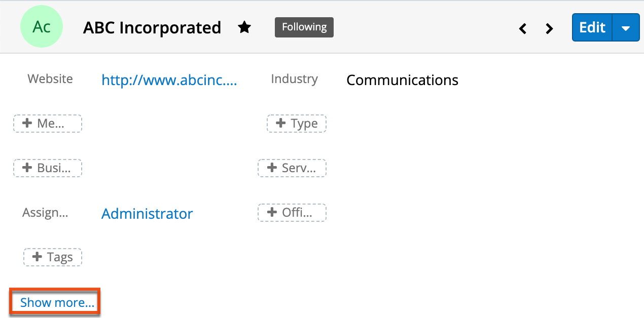Go to previous record arrow
The image size is (644, 318).
point(523,29)
